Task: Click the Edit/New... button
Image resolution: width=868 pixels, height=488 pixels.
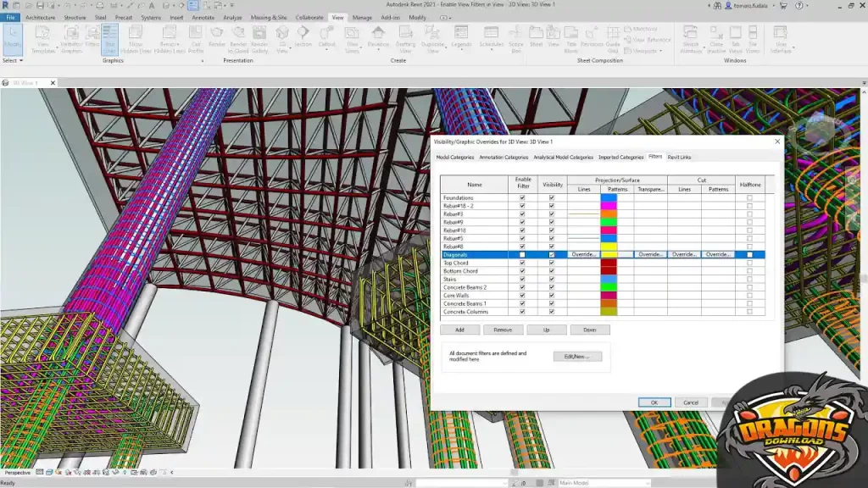Action: tap(577, 356)
